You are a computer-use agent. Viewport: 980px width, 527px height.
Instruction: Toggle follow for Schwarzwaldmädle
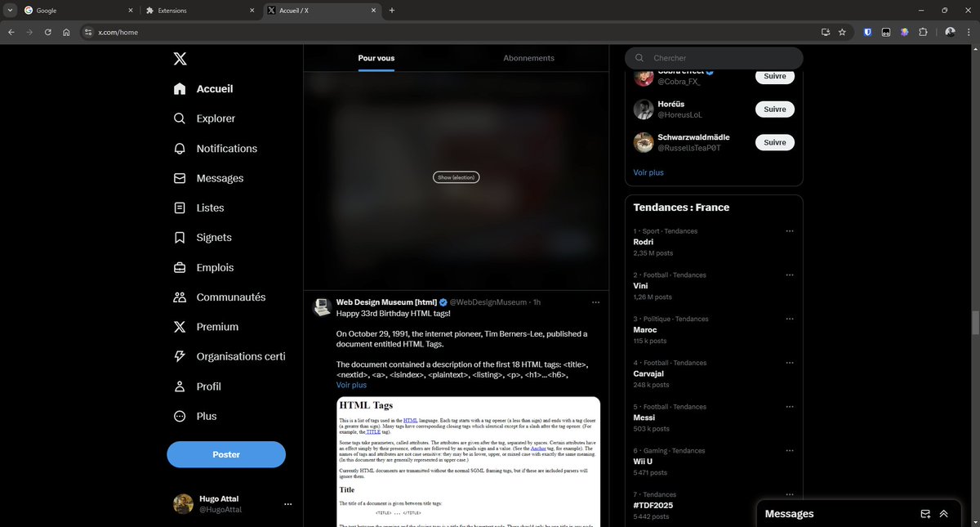[x=773, y=141]
